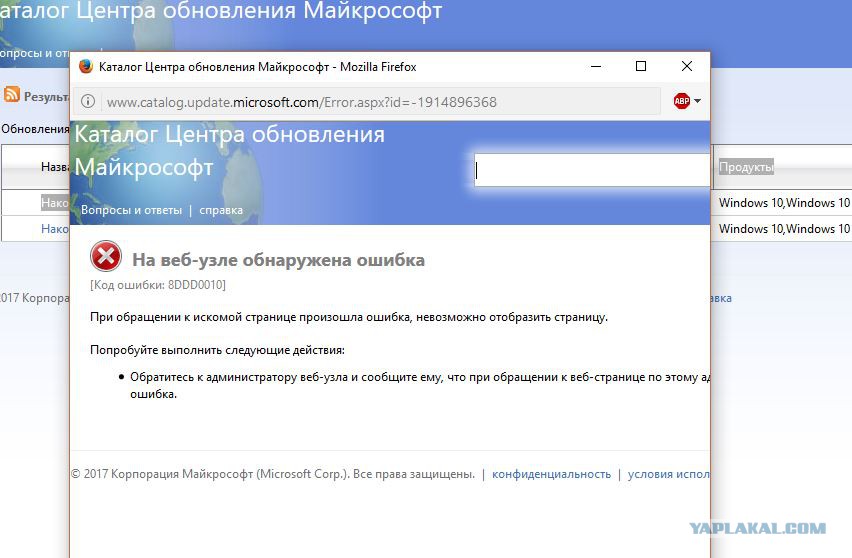The height and width of the screenshot is (558, 852).
Task: Open the "условия использования" footer link
Action: (x=669, y=474)
